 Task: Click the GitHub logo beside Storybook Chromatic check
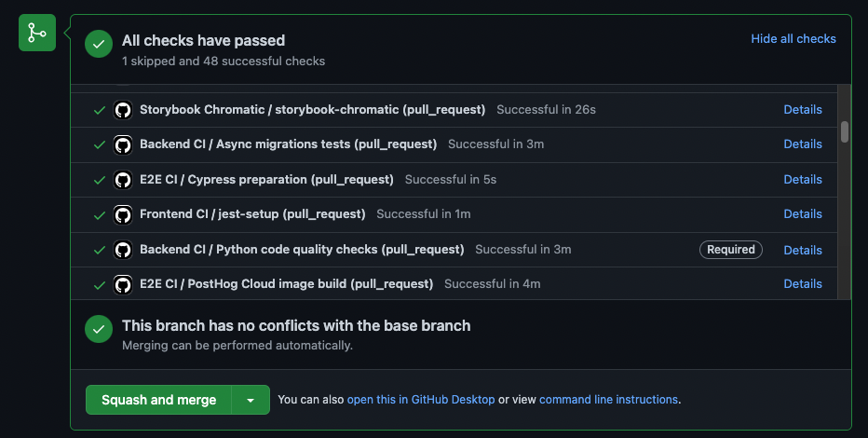(x=122, y=110)
